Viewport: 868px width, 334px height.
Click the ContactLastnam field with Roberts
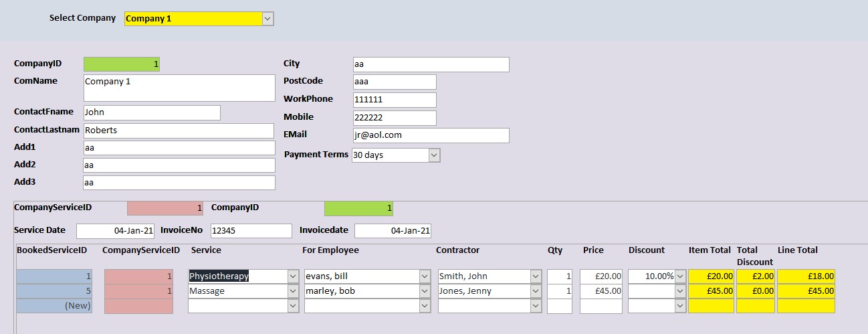[x=179, y=131]
